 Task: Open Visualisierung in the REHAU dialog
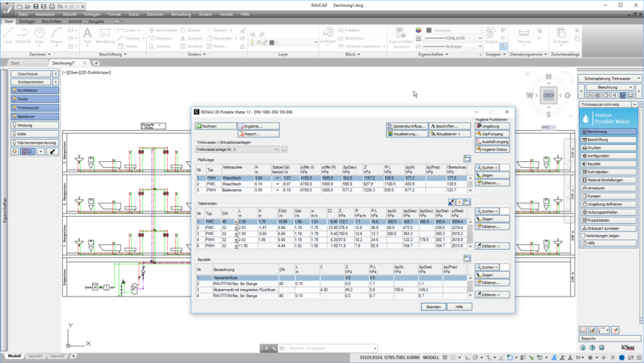click(406, 134)
